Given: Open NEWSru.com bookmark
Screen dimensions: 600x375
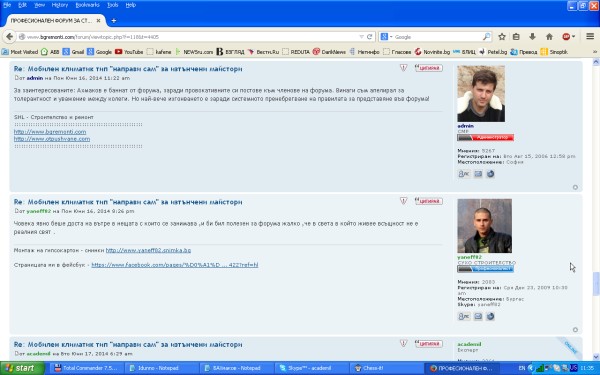Looking at the screenshot, I should click(x=194, y=52).
